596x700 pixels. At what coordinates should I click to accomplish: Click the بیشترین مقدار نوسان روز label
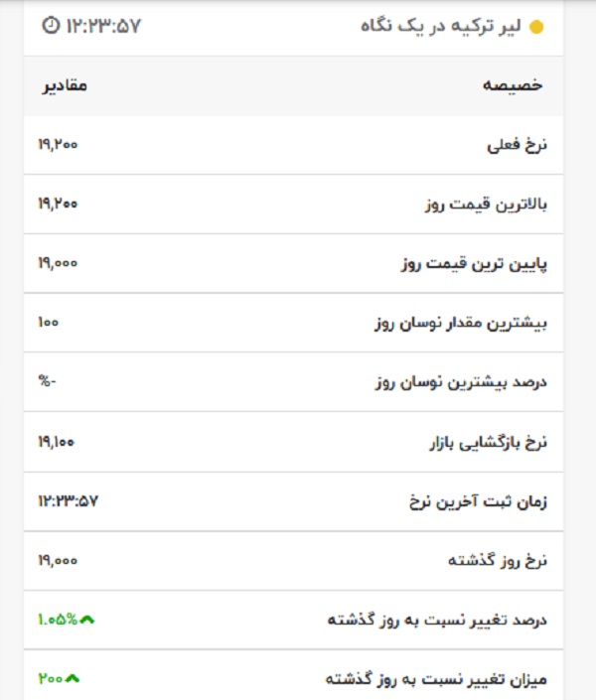click(x=461, y=324)
